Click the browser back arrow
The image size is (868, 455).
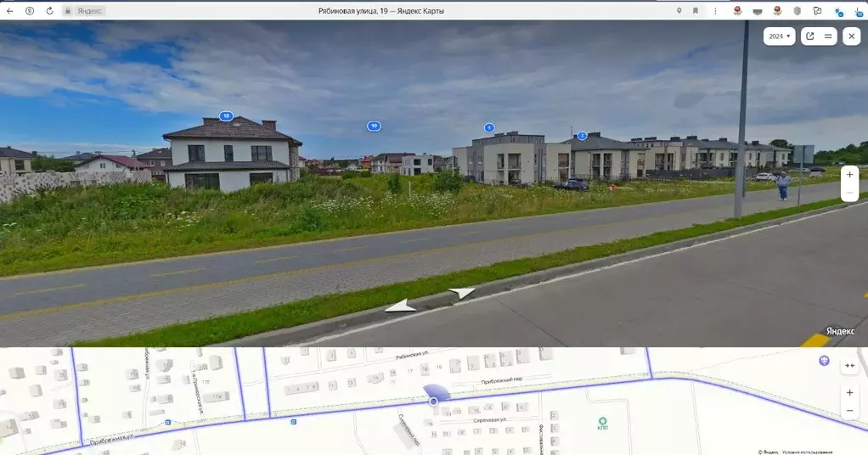click(10, 10)
